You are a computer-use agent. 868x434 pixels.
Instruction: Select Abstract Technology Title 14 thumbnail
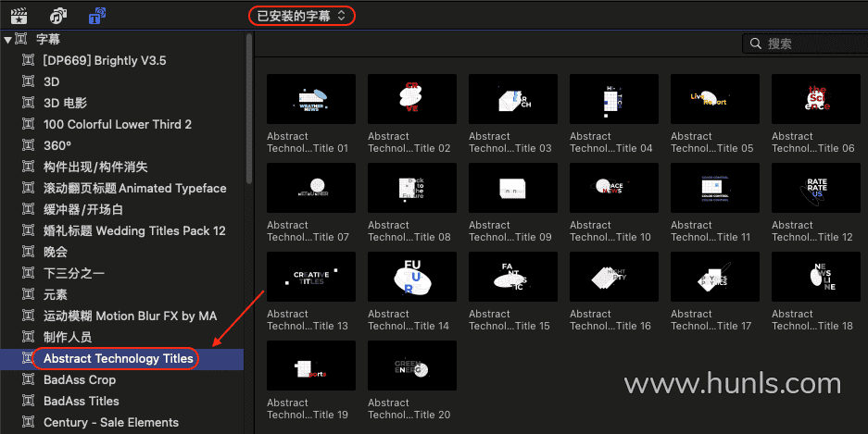[x=412, y=277]
